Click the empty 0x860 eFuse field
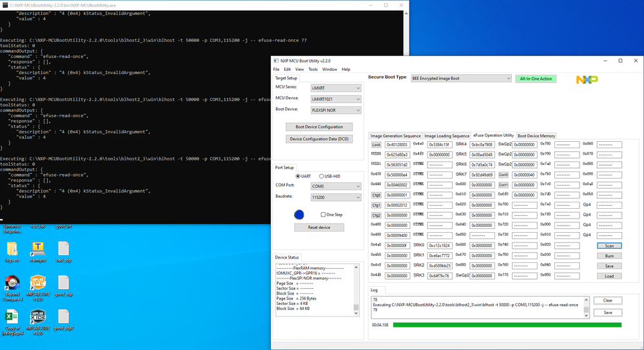 [609, 144]
